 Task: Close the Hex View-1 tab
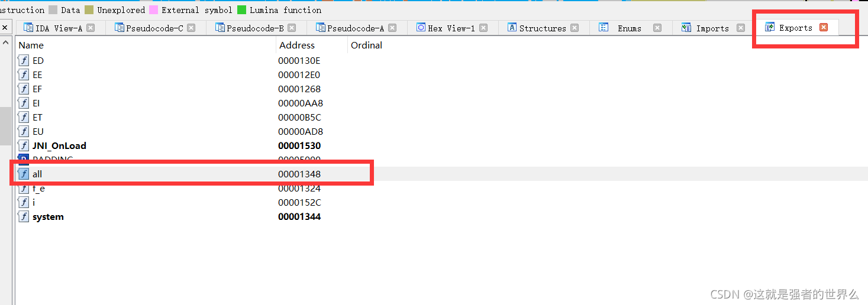483,28
